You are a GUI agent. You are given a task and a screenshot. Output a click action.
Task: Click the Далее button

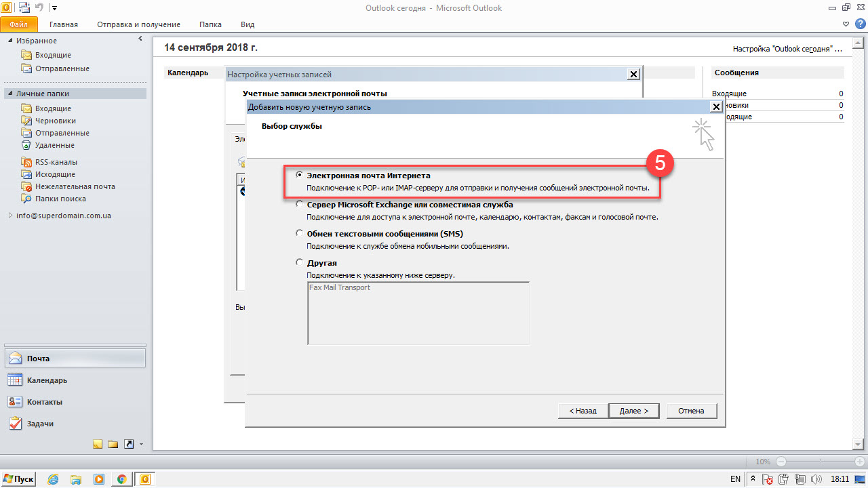pyautogui.click(x=633, y=411)
